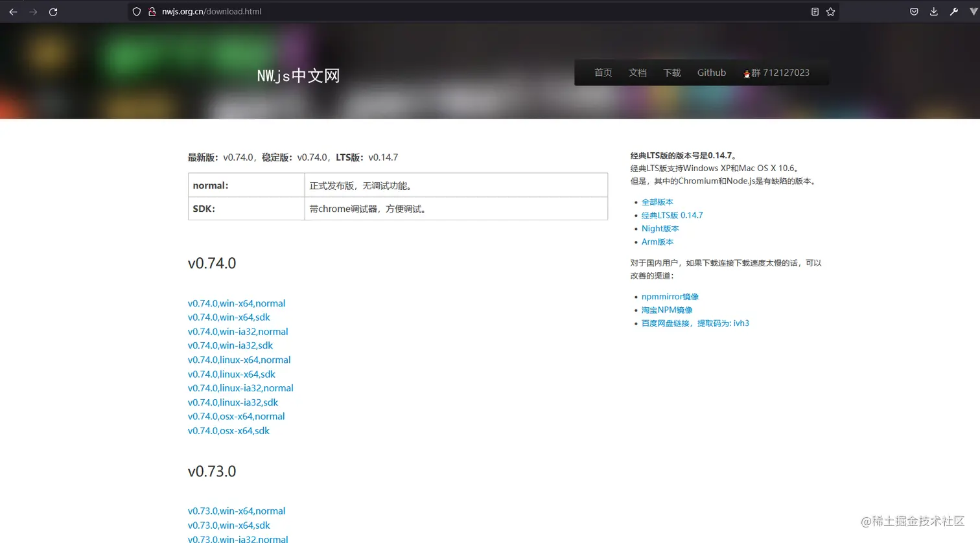Open the npmmirror镜像 link
The height and width of the screenshot is (543, 980).
[670, 296]
